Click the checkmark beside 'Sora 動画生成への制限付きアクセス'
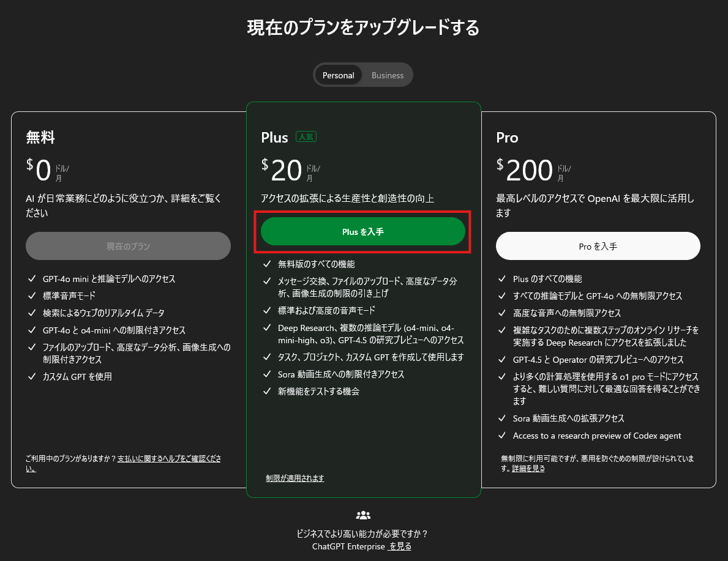The width and height of the screenshot is (728, 561). (267, 374)
